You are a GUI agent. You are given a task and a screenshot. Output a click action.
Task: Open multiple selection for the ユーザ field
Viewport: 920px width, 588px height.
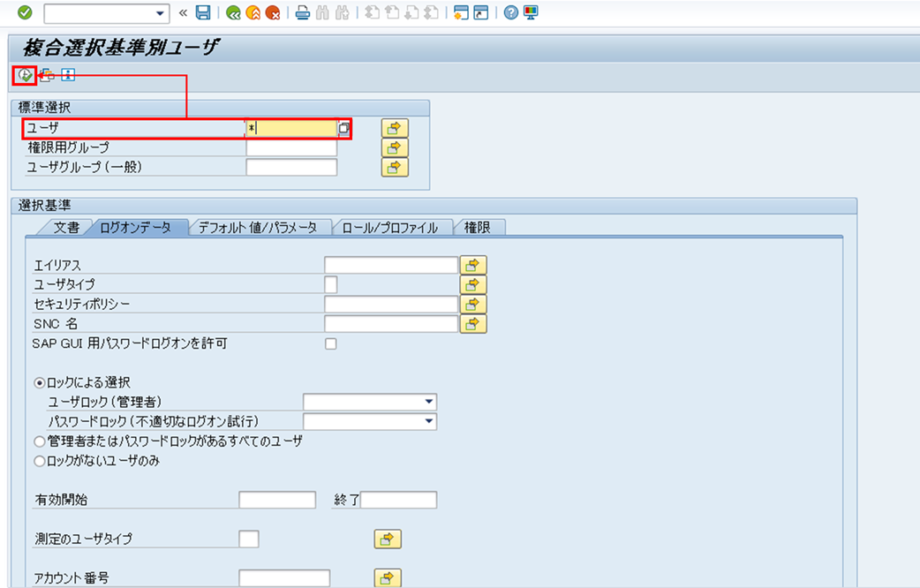point(393,129)
